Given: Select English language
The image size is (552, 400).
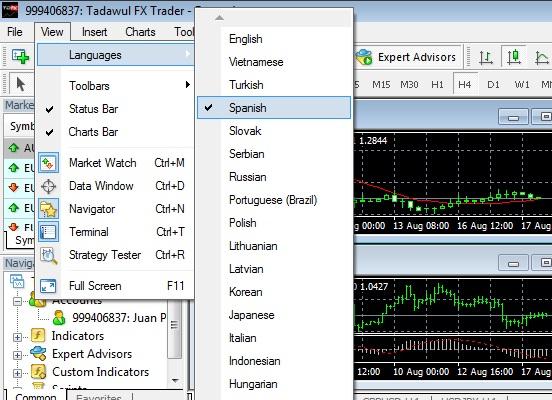Looking at the screenshot, I should (x=274, y=39).
